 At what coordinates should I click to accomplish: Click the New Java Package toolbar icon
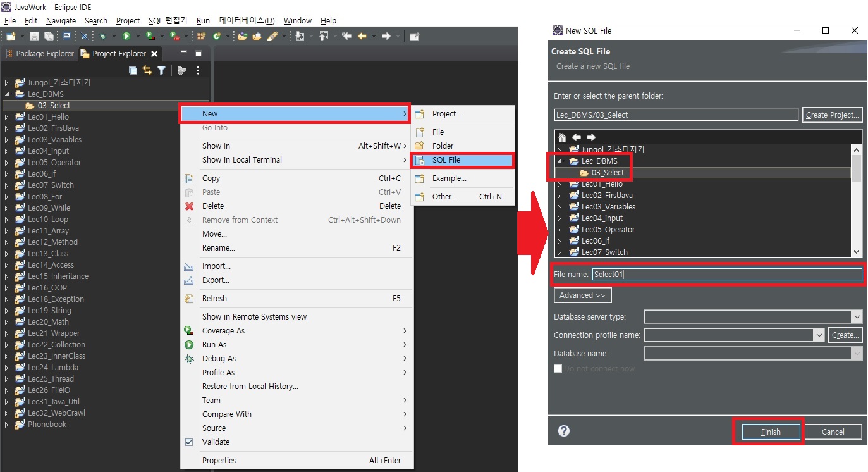[x=201, y=36]
